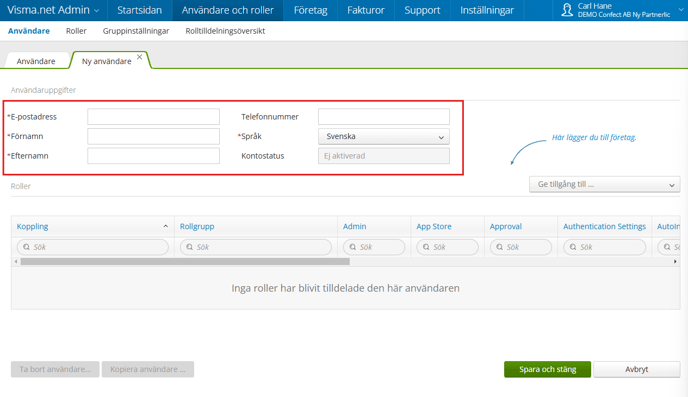Click the Admin column search field
The image size is (688, 397).
(374, 247)
